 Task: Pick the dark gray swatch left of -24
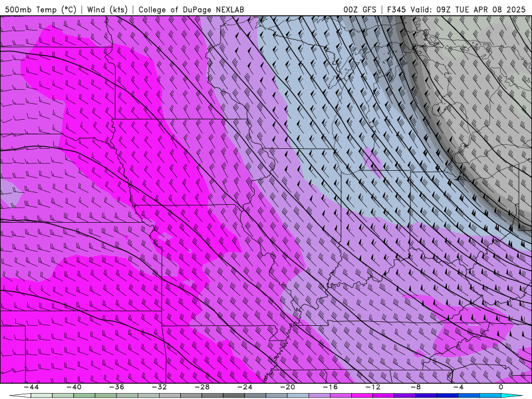(x=234, y=396)
